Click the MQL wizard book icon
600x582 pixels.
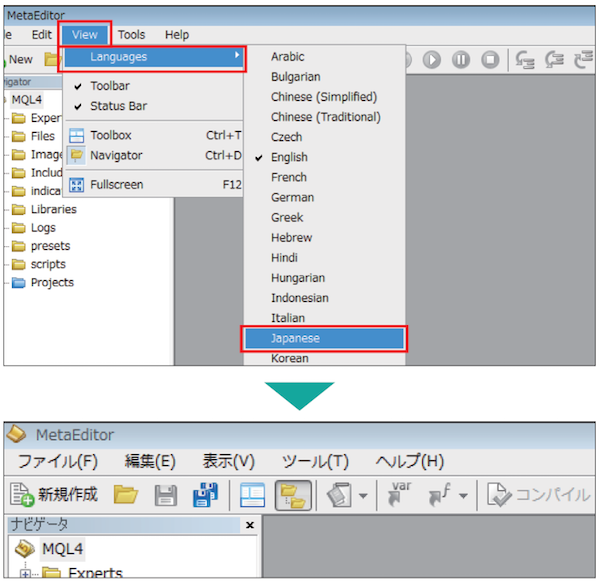[x=339, y=495]
